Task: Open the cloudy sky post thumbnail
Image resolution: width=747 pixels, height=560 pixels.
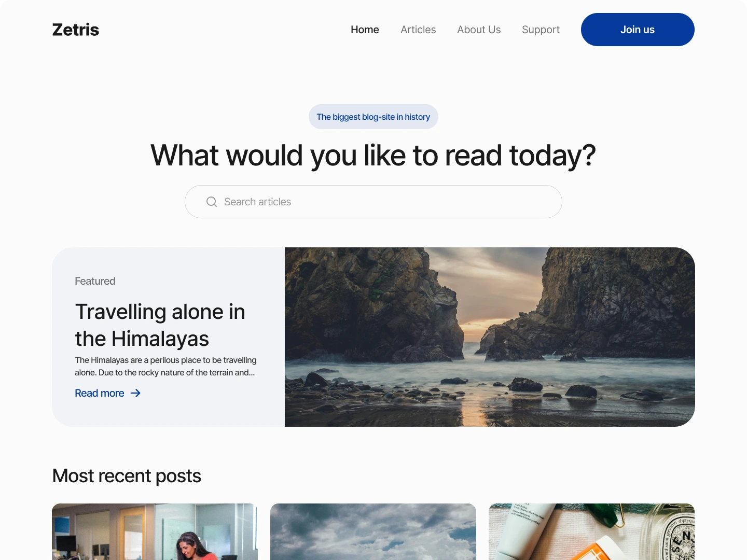Action: click(x=373, y=531)
